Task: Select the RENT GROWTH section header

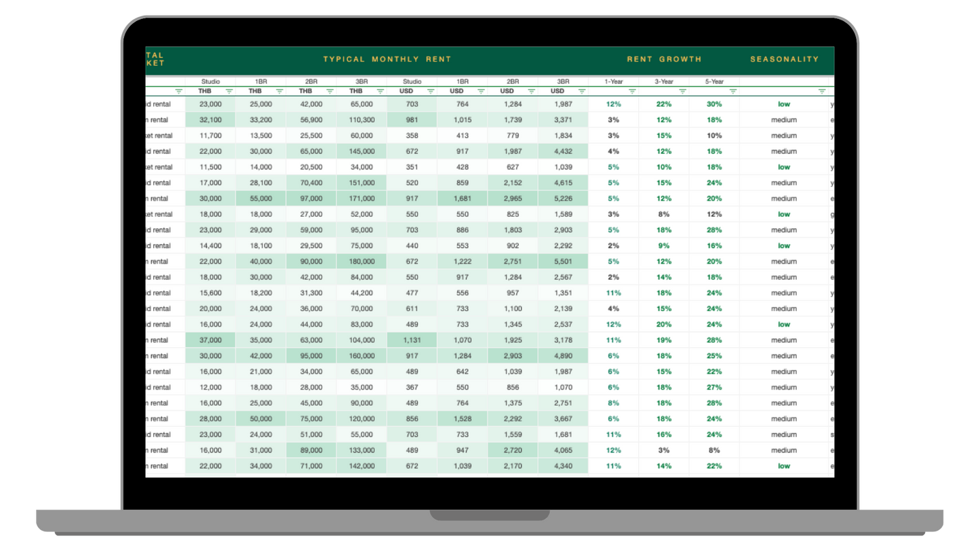Action: (x=665, y=59)
